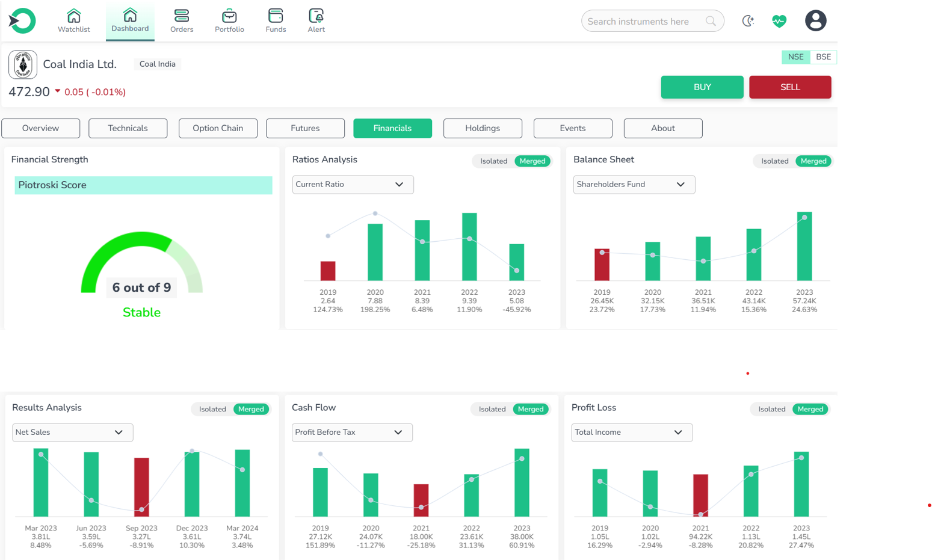The width and height of the screenshot is (932, 560).
Task: Open the Watchlist icon
Action: click(73, 16)
